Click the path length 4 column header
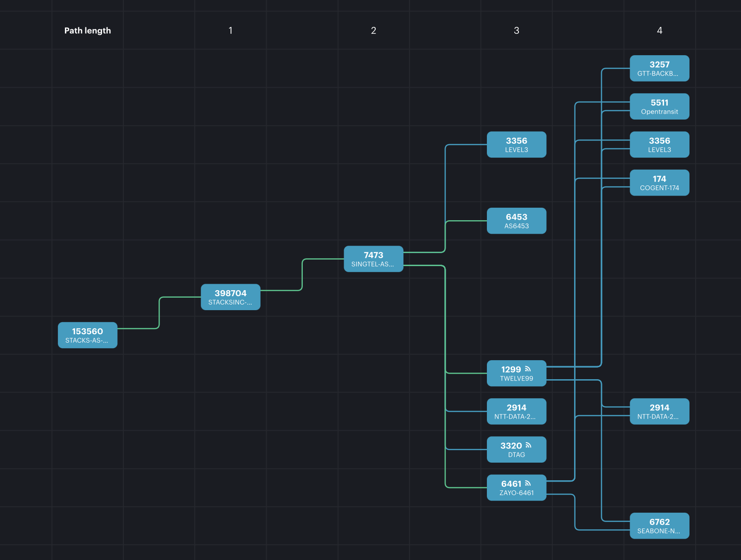This screenshot has width=741, height=560. click(x=659, y=31)
